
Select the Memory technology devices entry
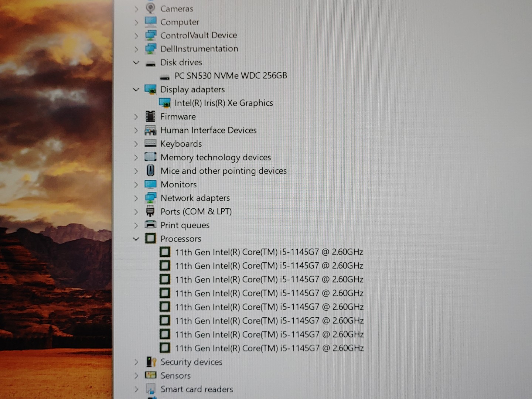(x=215, y=157)
